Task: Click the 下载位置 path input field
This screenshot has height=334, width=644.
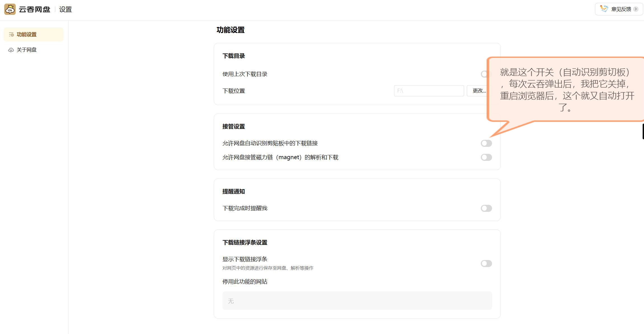Action: (428, 91)
